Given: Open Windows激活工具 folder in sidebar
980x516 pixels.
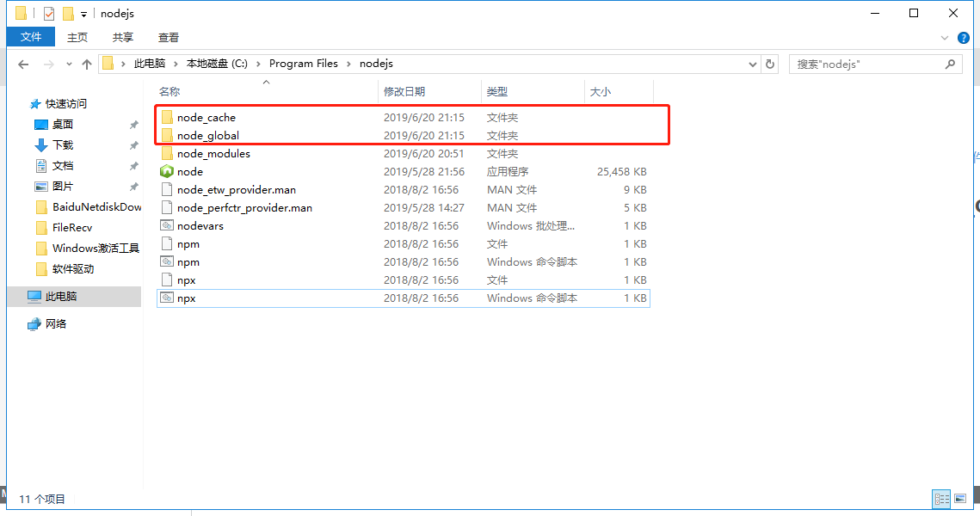Looking at the screenshot, I should click(x=96, y=248).
